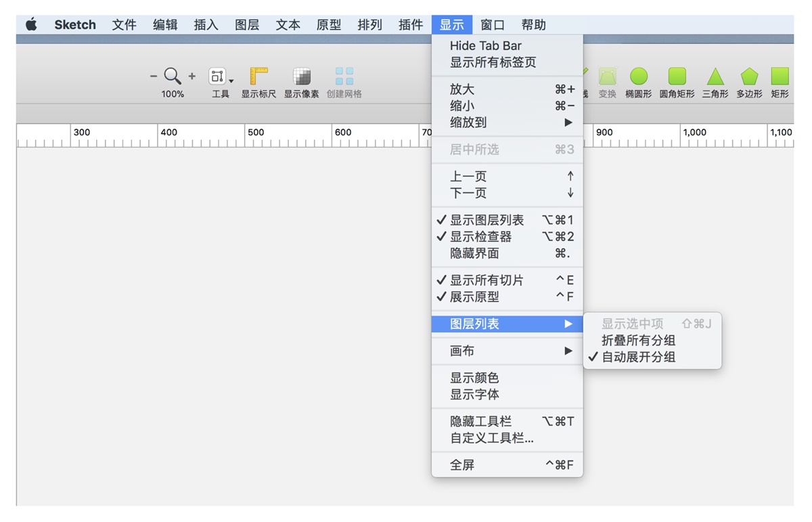Toggle 显示所有切片 checked item
The height and width of the screenshot is (522, 812).
pyautogui.click(x=507, y=280)
